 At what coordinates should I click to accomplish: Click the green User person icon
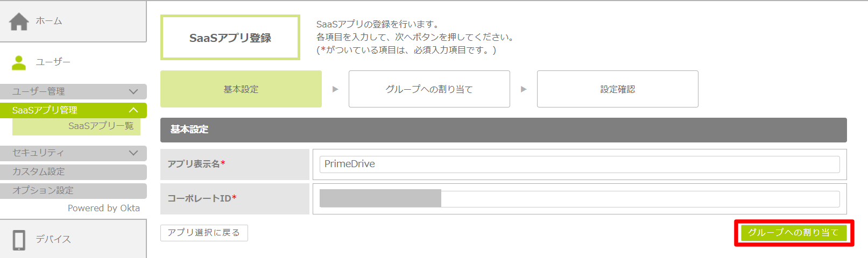click(x=19, y=63)
